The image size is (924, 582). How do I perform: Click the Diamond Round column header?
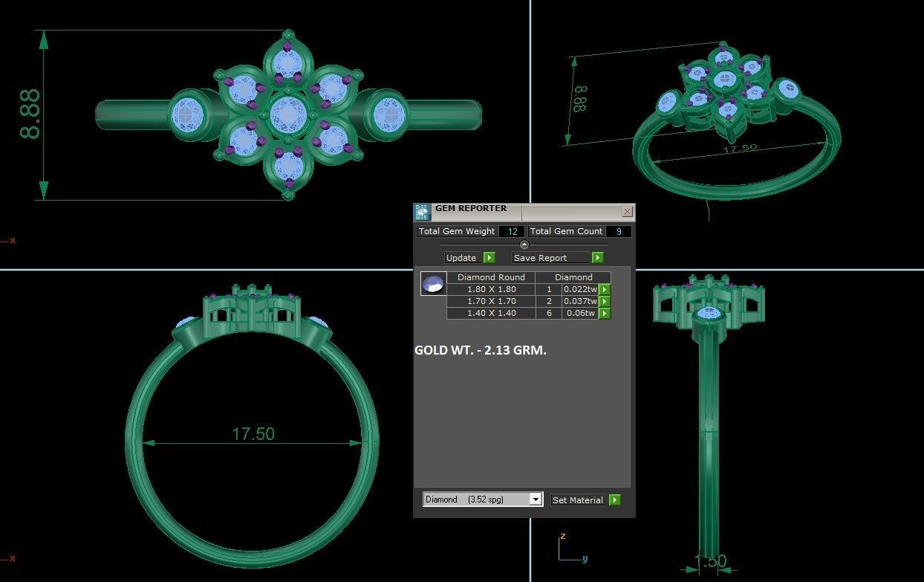click(491, 277)
